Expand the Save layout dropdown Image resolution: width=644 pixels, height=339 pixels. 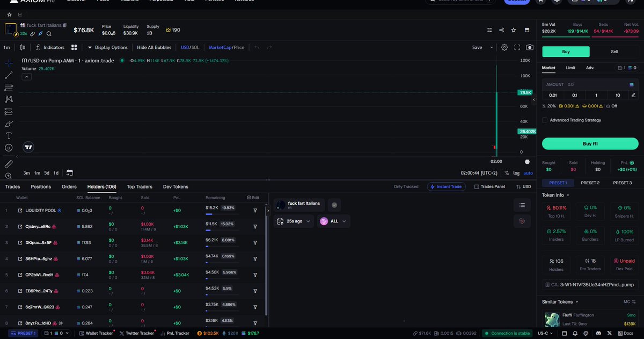pos(492,47)
